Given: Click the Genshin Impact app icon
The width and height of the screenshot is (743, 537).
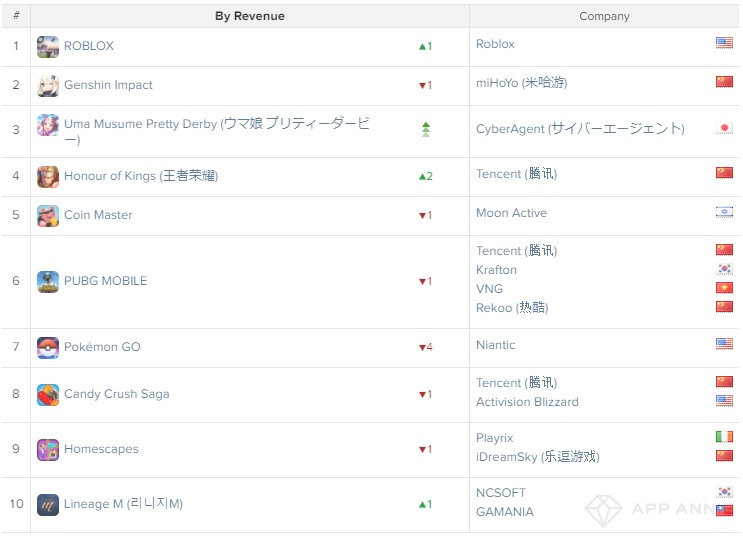Looking at the screenshot, I should pyautogui.click(x=48, y=85).
